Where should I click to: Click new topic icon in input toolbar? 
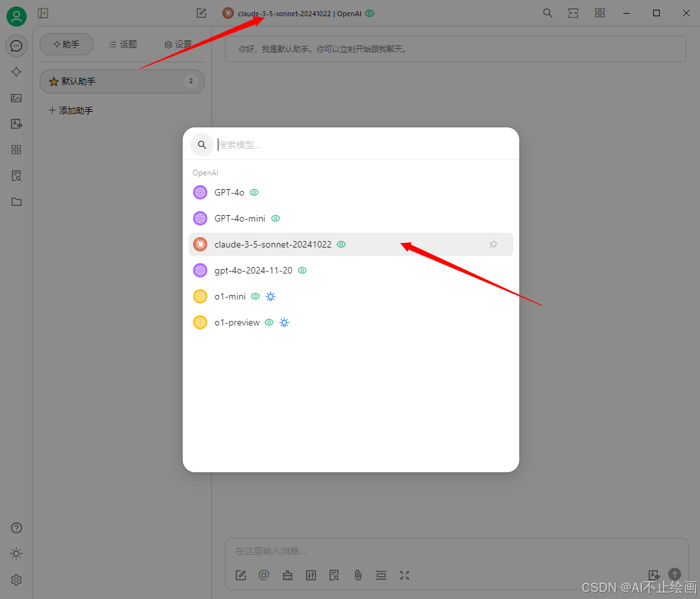point(240,576)
